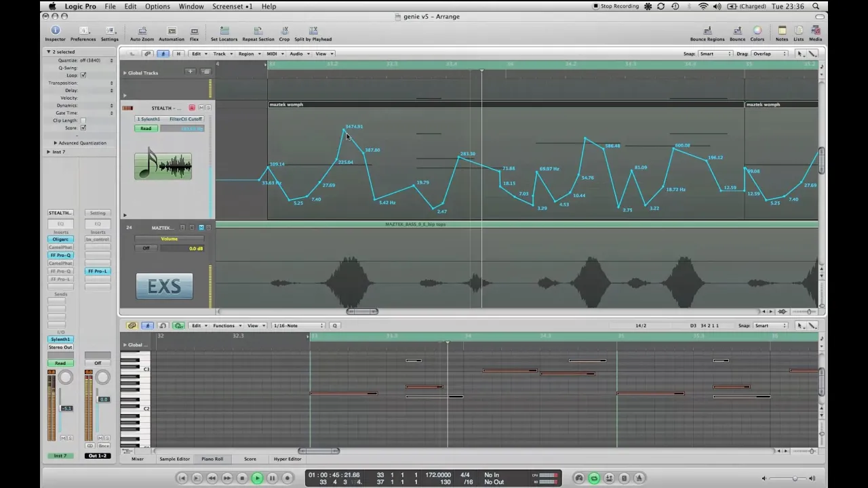Viewport: 868px width, 488px height.
Task: Open the Region dropdown menu
Action: 248,54
